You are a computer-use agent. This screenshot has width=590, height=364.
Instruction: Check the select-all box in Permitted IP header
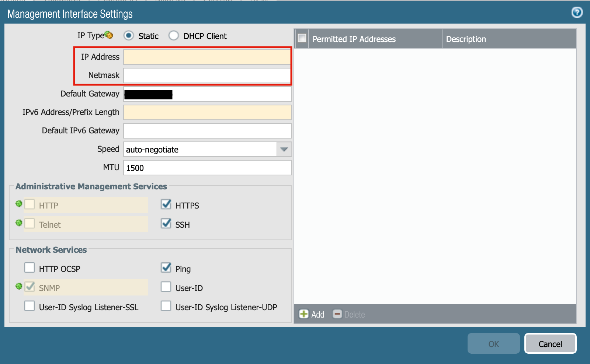point(302,38)
